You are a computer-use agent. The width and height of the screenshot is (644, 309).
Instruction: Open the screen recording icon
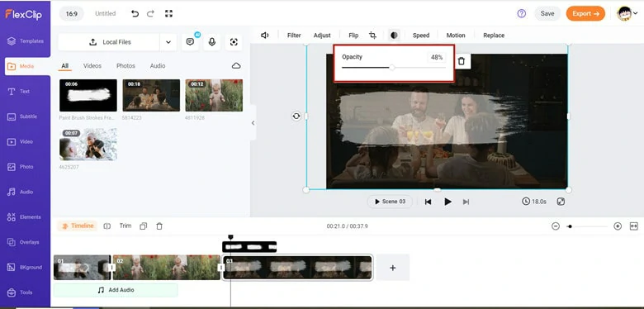pos(234,42)
